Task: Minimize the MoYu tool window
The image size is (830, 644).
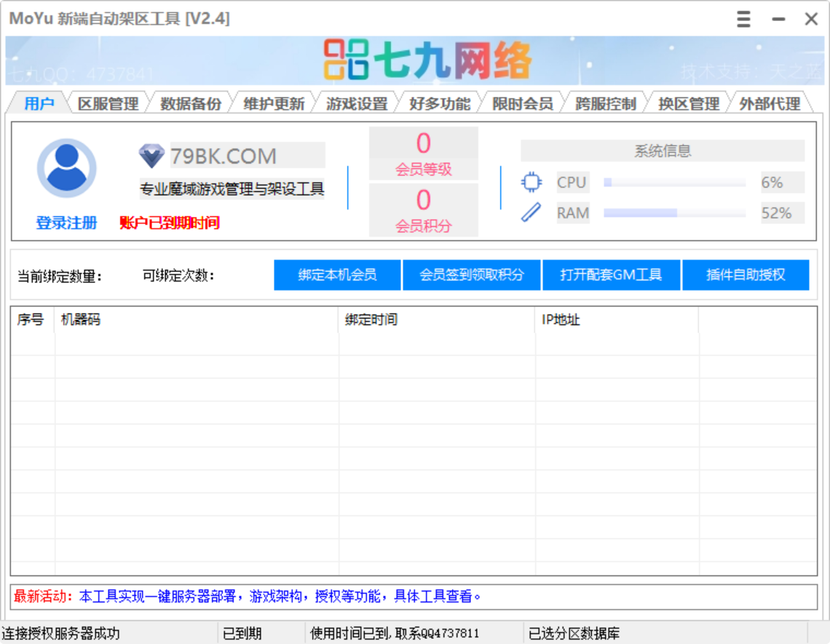Action: tap(778, 19)
